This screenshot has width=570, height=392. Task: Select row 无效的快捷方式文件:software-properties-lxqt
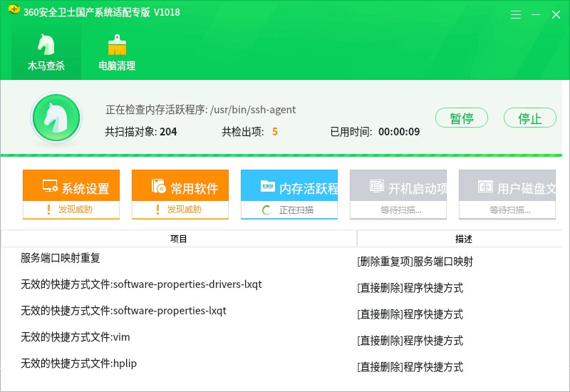[281, 311]
